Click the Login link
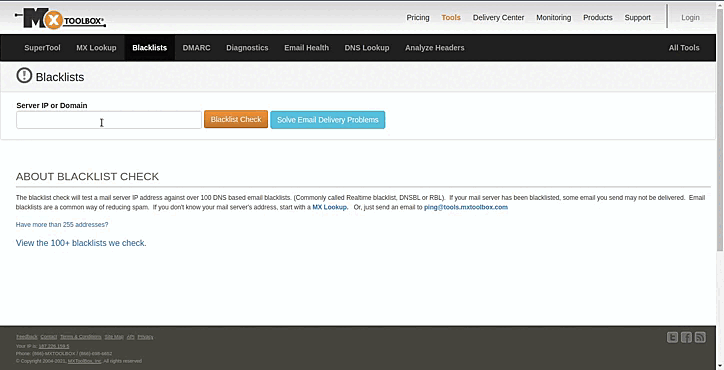 coord(690,18)
